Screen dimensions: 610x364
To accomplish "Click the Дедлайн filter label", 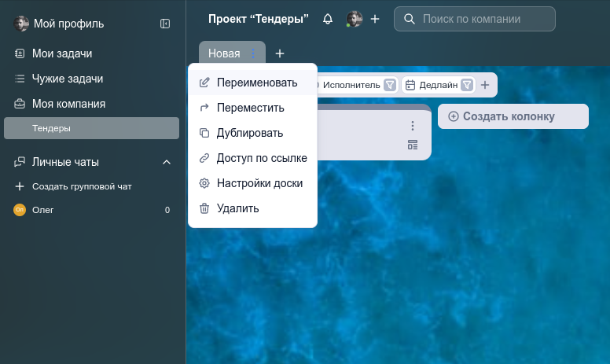I will pyautogui.click(x=438, y=85).
